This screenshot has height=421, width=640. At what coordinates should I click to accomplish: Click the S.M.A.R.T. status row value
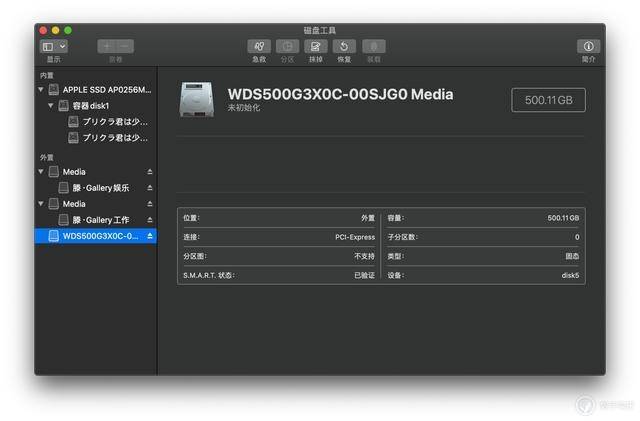tap(364, 276)
